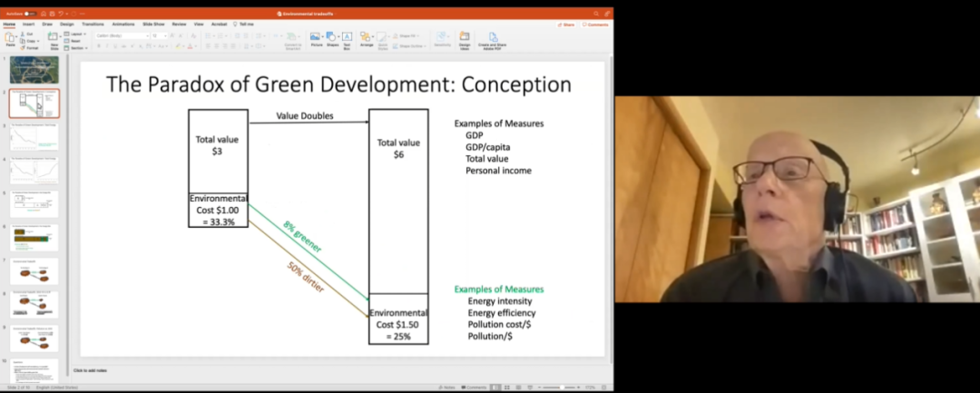This screenshot has width=980, height=393.
Task: Open the Picture insert tool
Action: coord(316,38)
